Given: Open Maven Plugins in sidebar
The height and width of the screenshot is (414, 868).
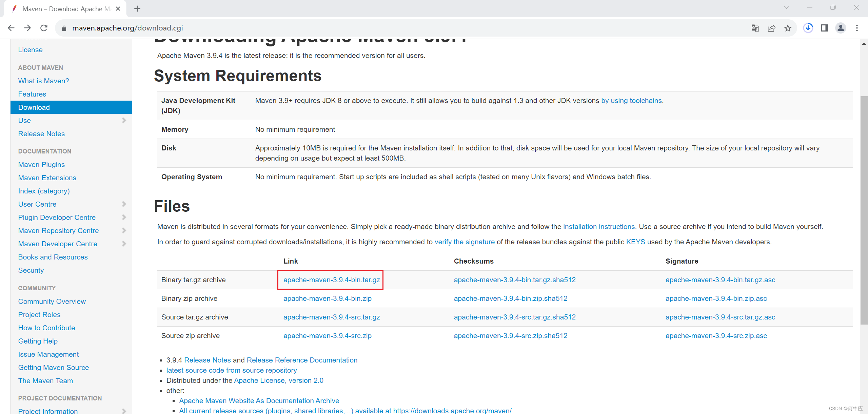Looking at the screenshot, I should point(41,165).
